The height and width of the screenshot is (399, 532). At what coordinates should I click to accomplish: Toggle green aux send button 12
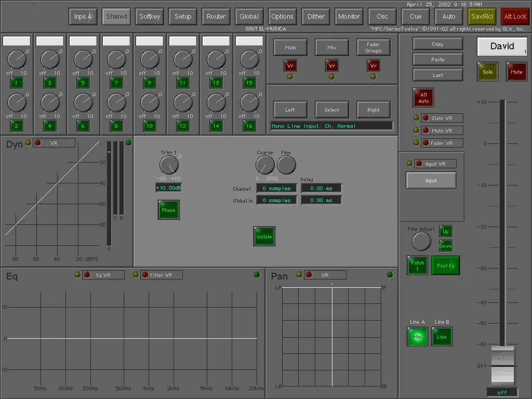tap(182, 126)
